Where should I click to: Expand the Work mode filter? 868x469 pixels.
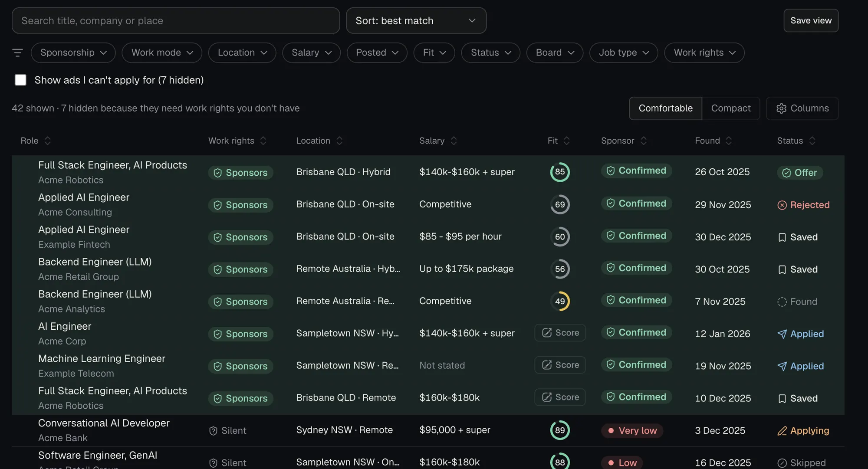[x=162, y=52]
